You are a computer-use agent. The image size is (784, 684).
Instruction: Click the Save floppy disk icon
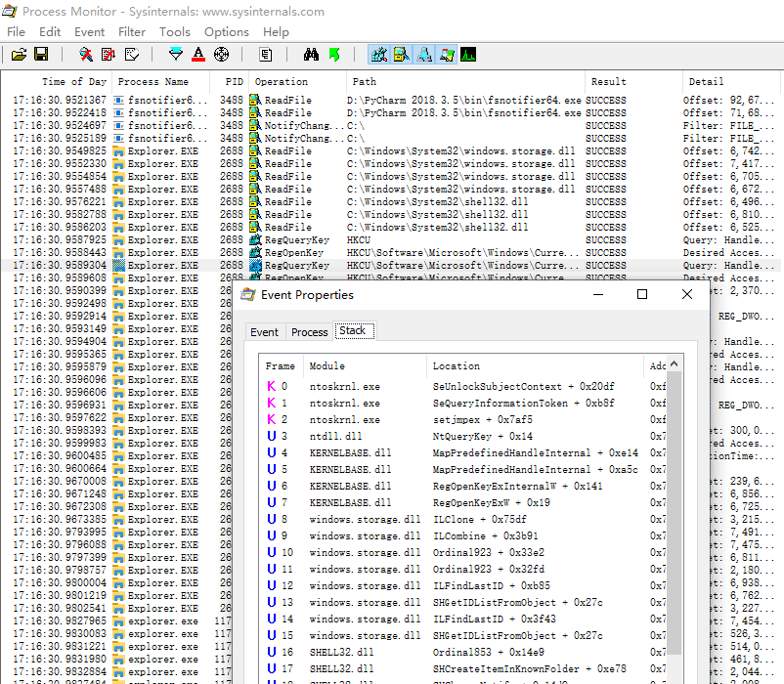click(x=41, y=55)
